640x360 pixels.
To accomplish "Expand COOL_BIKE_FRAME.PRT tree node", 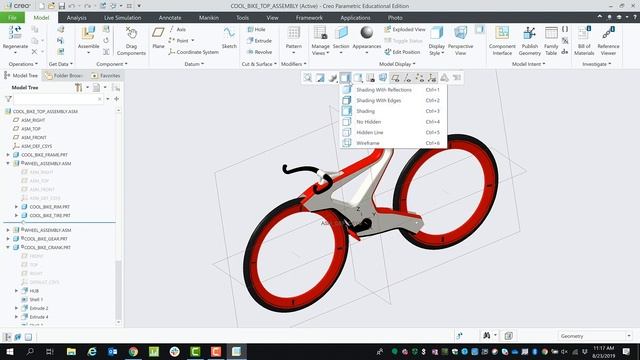I will click(8, 155).
